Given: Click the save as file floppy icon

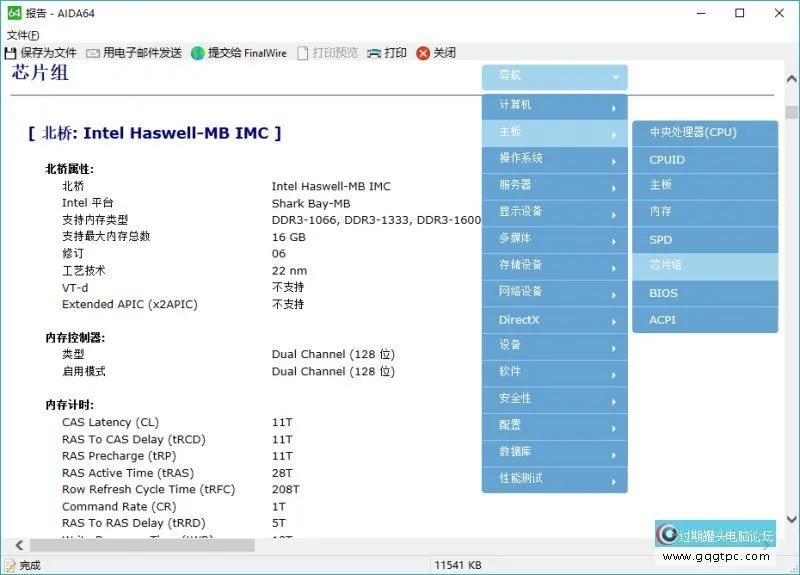Looking at the screenshot, I should [11, 53].
